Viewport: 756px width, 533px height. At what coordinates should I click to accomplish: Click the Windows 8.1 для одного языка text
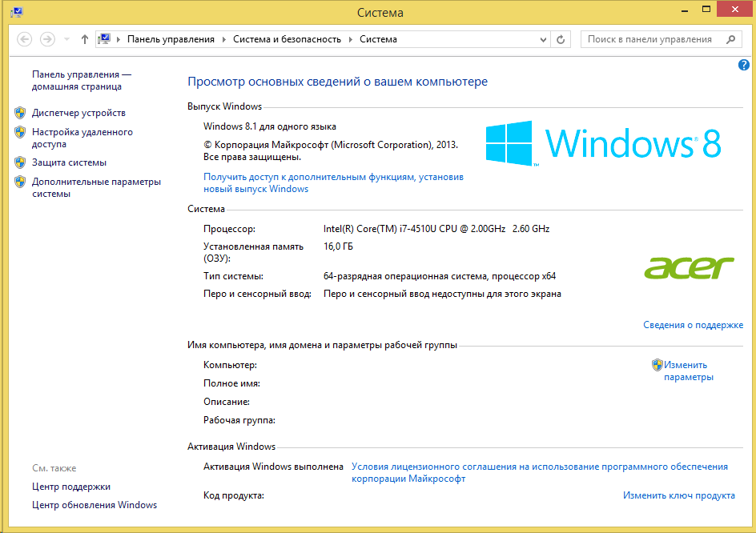coord(270,126)
